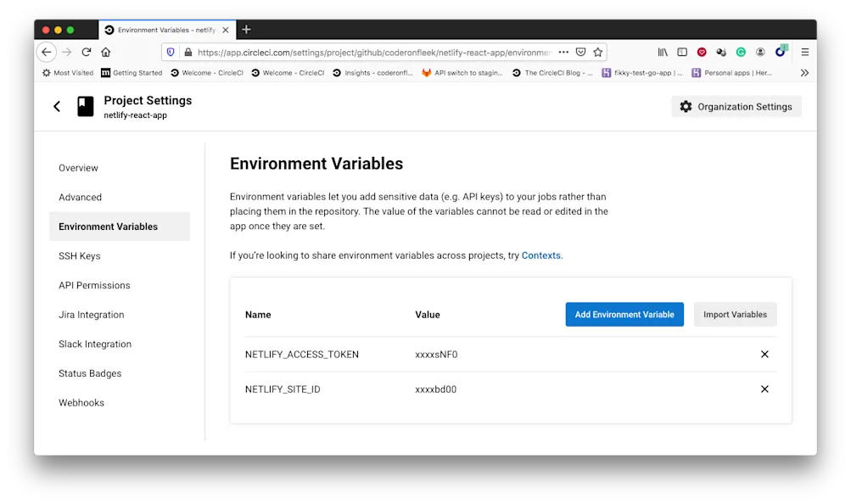Screen dimensions: 851x504
Task: Select Overview in the settings sidebar
Action: pyautogui.click(x=78, y=168)
